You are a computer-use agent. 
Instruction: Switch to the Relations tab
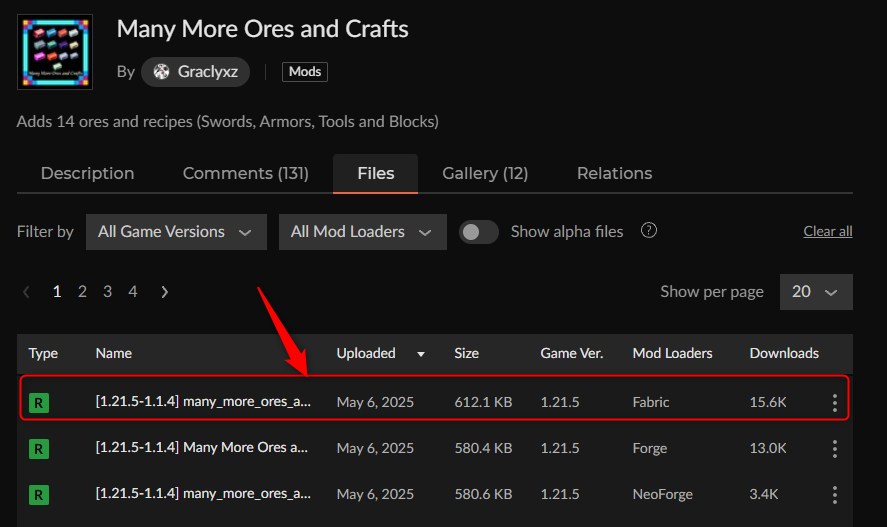tap(614, 173)
